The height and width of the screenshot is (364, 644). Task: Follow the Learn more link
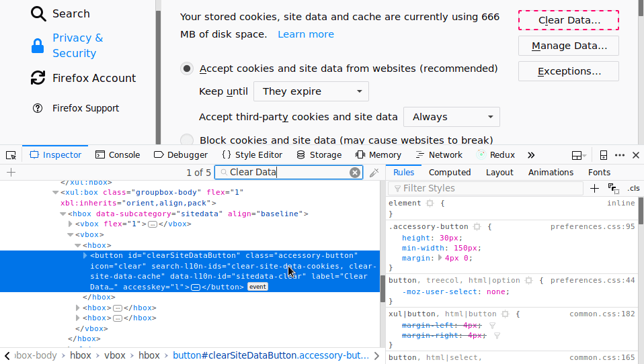tap(306, 34)
